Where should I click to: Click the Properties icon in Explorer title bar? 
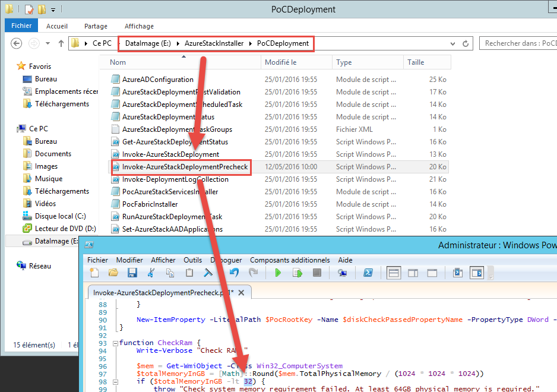click(29, 10)
